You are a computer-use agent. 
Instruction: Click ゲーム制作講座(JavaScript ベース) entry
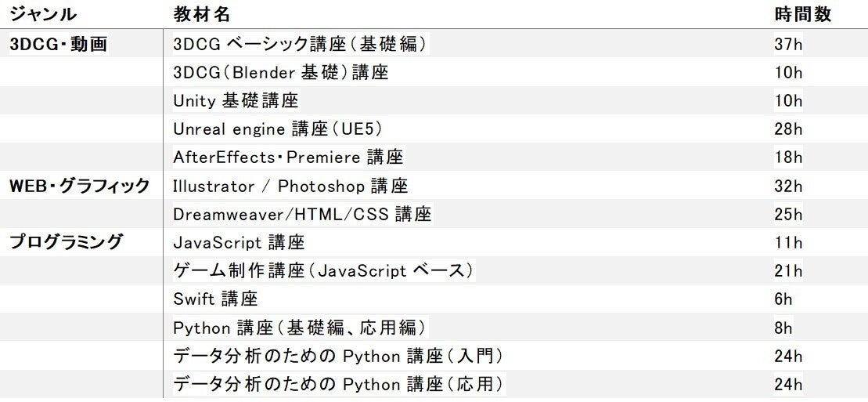pyautogui.click(x=324, y=271)
